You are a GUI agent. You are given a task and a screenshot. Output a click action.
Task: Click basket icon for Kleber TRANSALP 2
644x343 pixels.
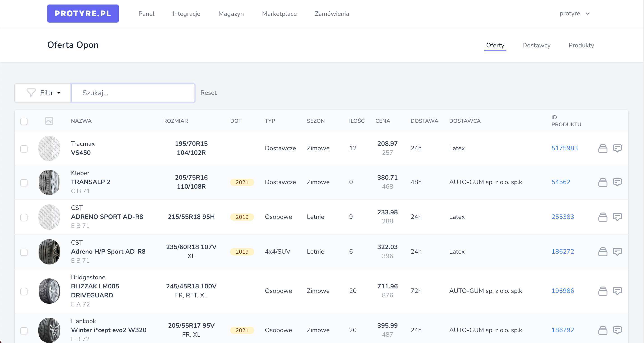point(602,182)
